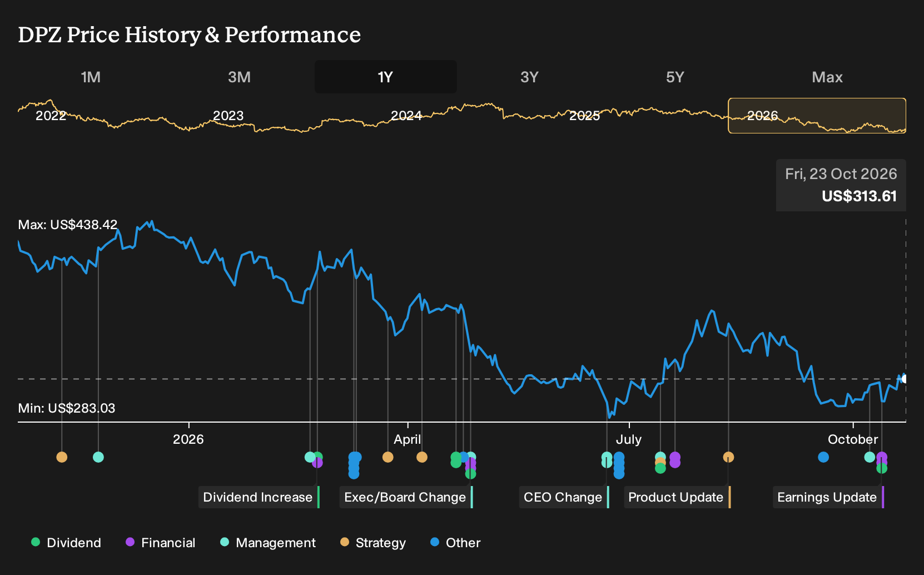
Task: Click the DPZ Price History & Performance title
Action: pos(190,34)
